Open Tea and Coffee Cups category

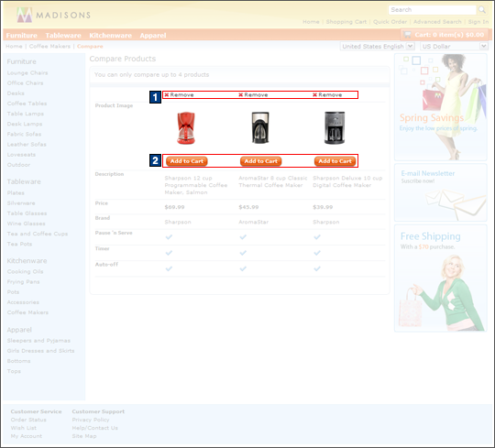point(38,234)
